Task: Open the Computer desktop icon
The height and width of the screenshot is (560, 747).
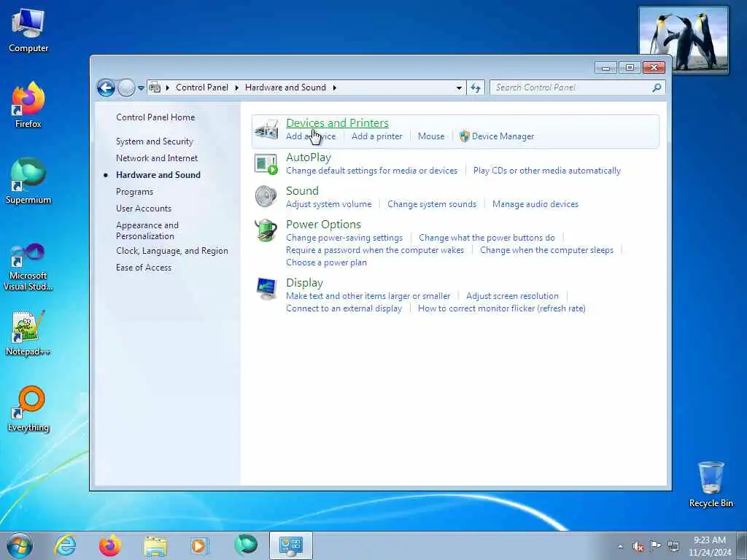Action: click(28, 31)
